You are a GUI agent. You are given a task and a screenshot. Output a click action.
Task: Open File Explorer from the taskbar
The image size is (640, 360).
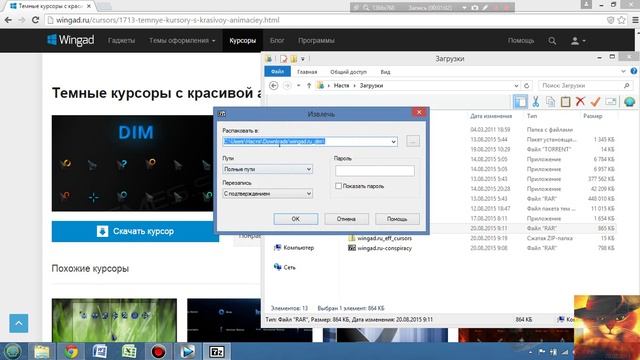tap(42, 351)
